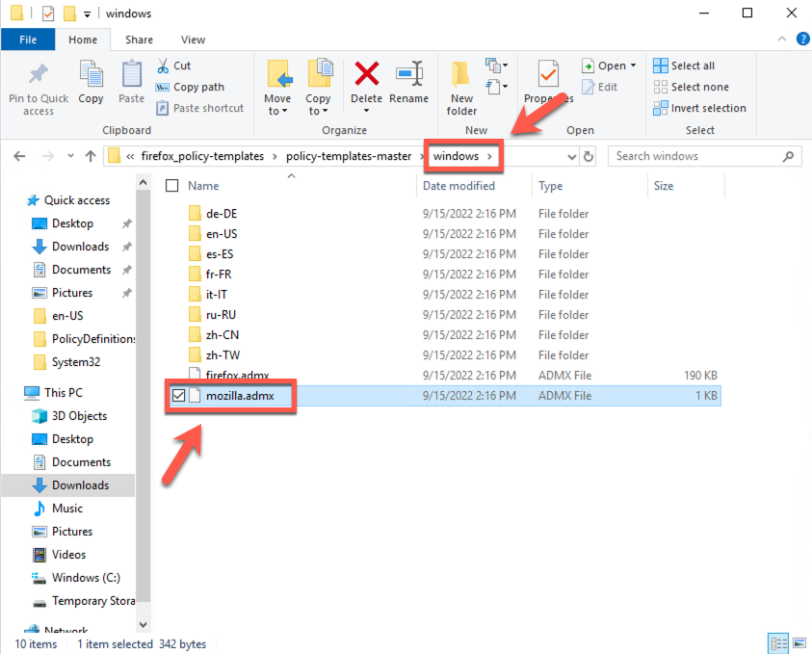Click Invert selection in the ribbon
The image size is (812, 654).
(699, 108)
